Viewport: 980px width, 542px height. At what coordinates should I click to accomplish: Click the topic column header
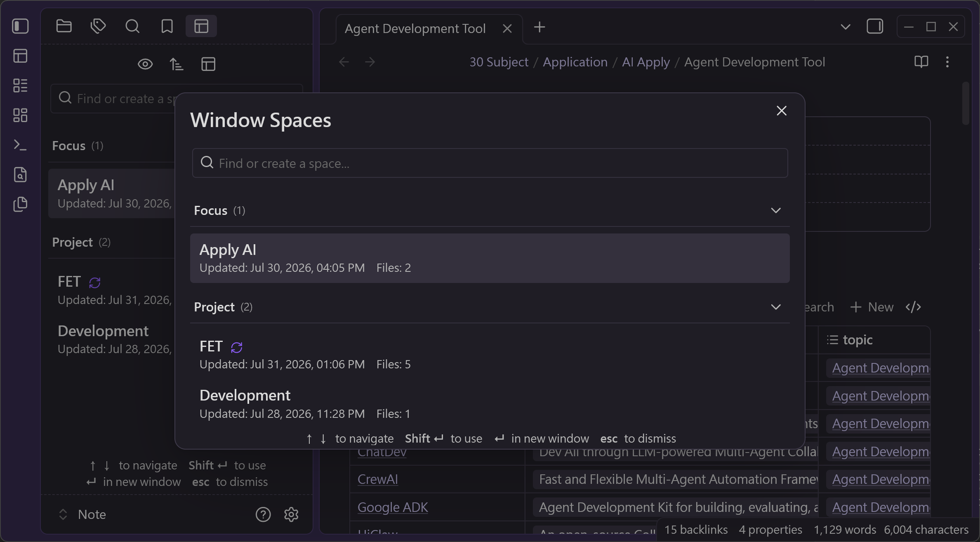[x=874, y=340]
